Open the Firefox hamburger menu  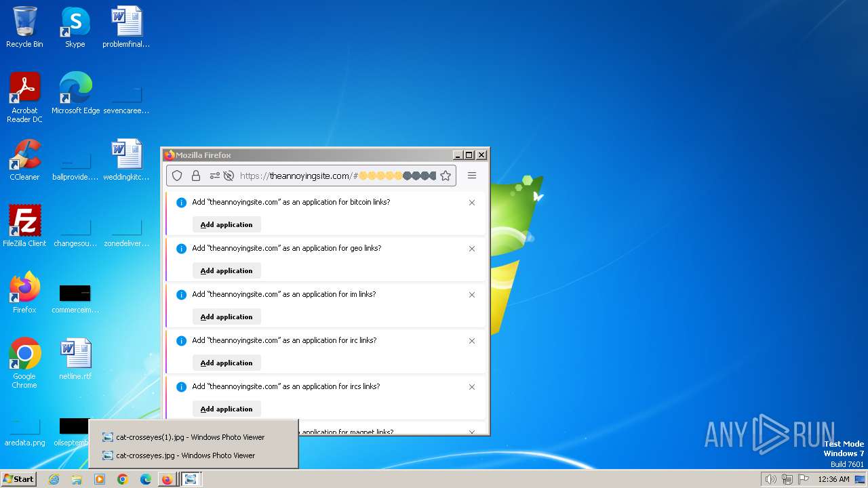[472, 176]
